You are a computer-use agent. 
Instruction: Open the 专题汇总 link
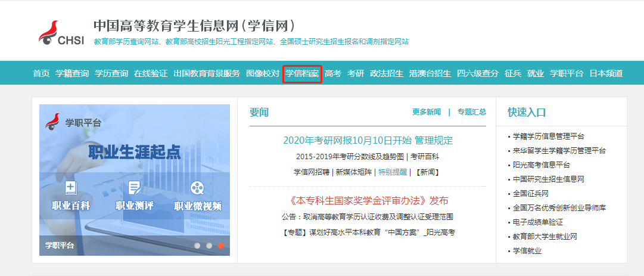pyautogui.click(x=472, y=111)
